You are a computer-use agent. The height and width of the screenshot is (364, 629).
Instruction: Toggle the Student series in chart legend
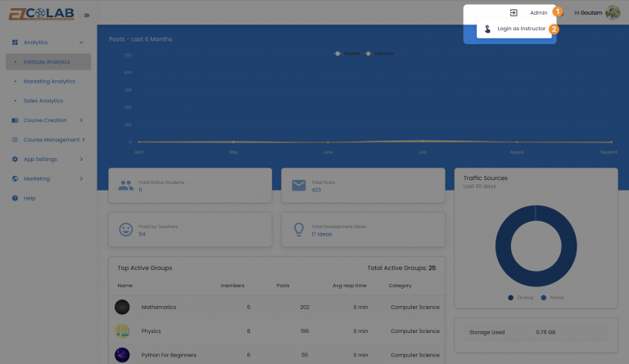point(346,54)
